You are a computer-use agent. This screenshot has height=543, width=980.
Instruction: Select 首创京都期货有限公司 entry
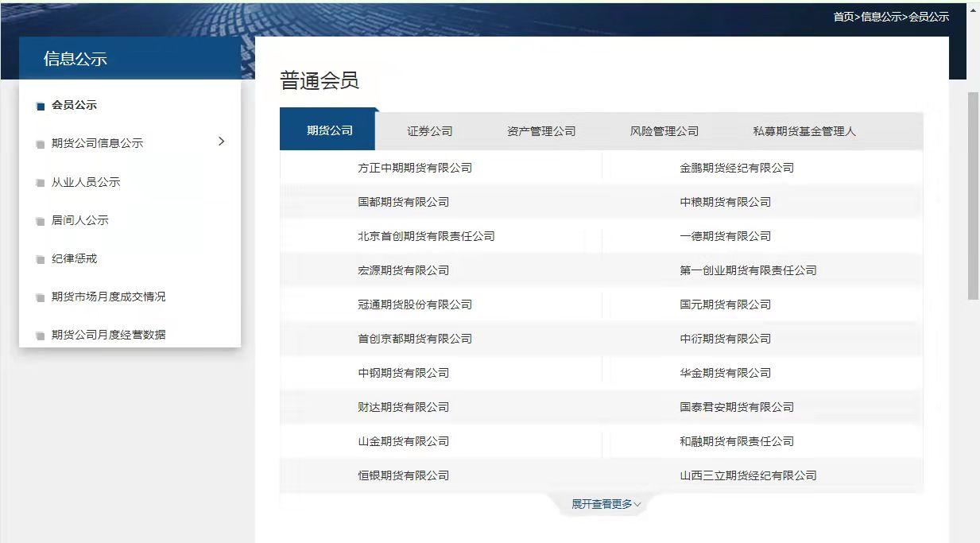pos(415,339)
